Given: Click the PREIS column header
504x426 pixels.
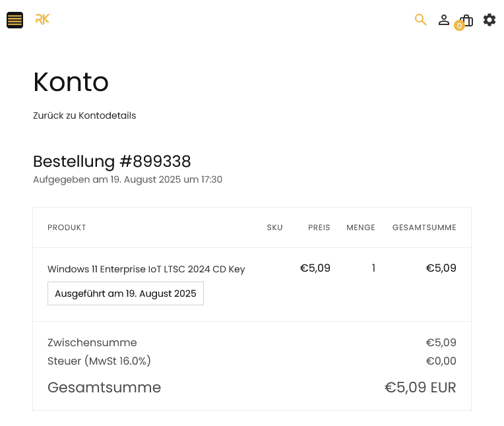Looking at the screenshot, I should tap(319, 228).
